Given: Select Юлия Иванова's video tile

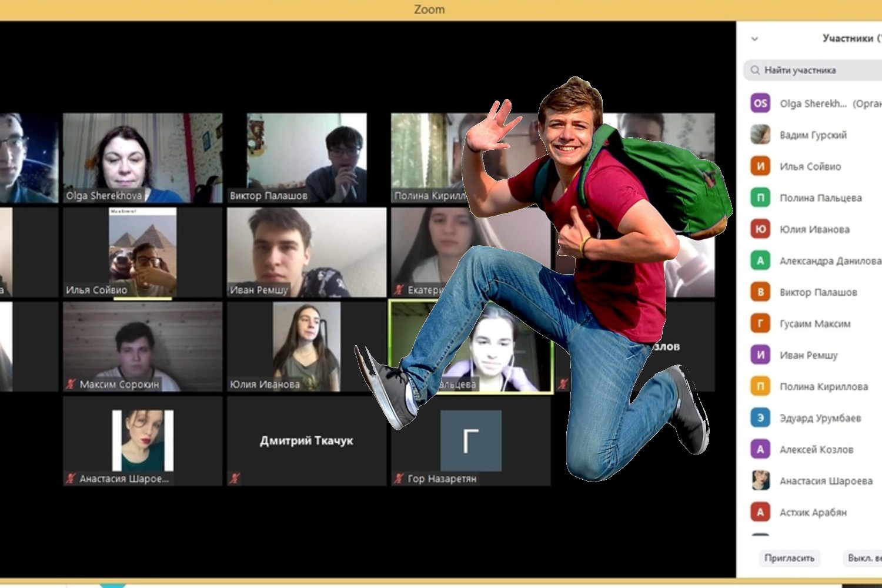Looking at the screenshot, I should [x=306, y=347].
